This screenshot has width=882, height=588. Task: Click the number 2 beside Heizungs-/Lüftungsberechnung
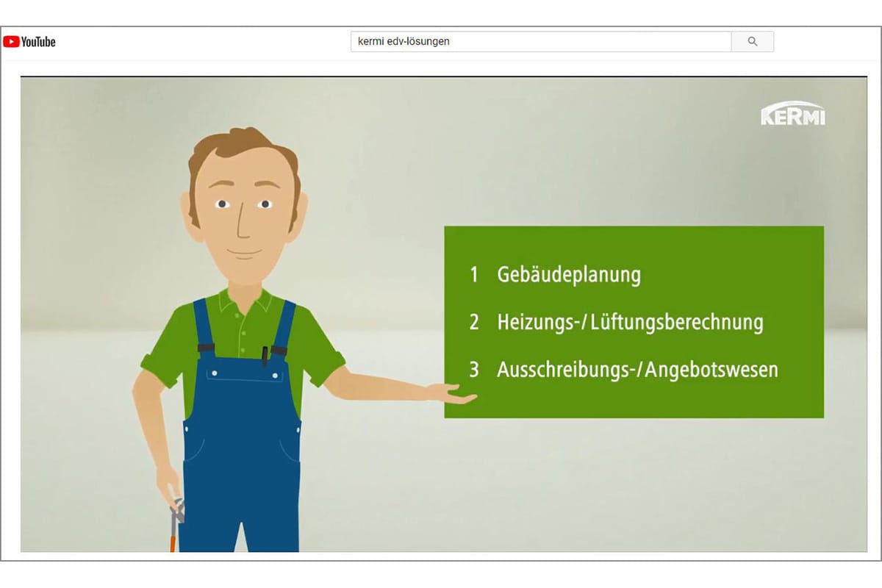[474, 322]
